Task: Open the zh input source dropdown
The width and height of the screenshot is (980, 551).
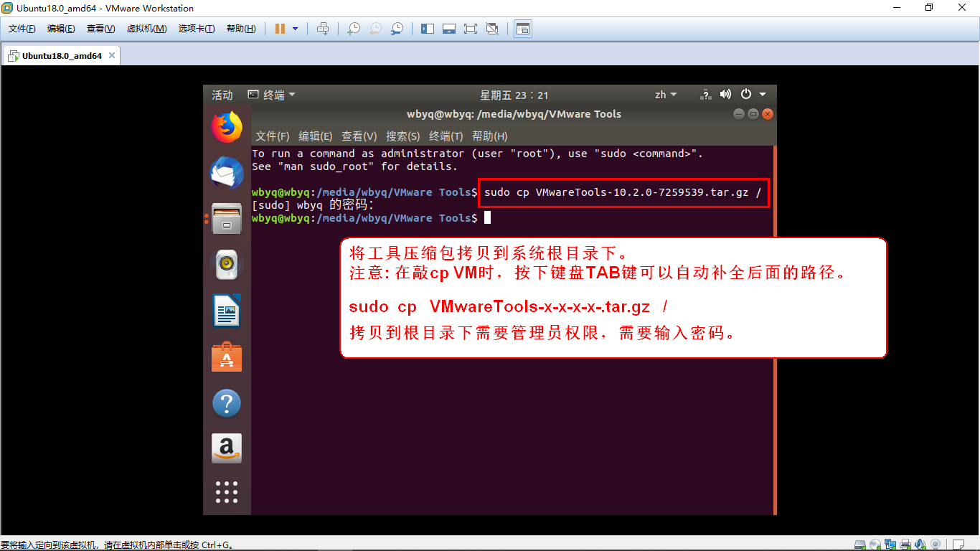Action: click(x=664, y=94)
